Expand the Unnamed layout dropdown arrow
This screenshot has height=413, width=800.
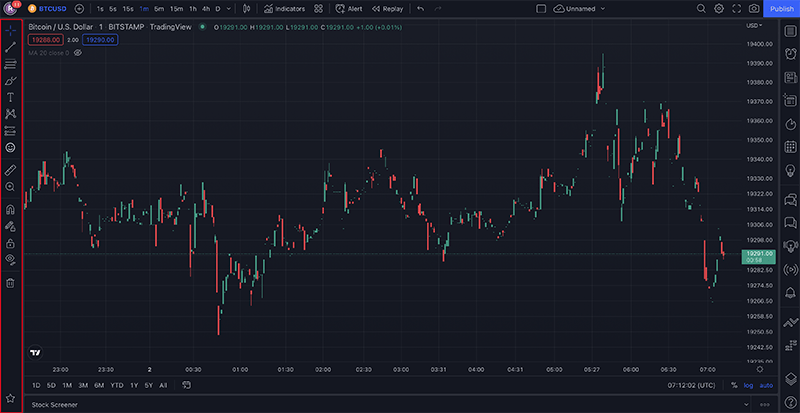point(603,9)
